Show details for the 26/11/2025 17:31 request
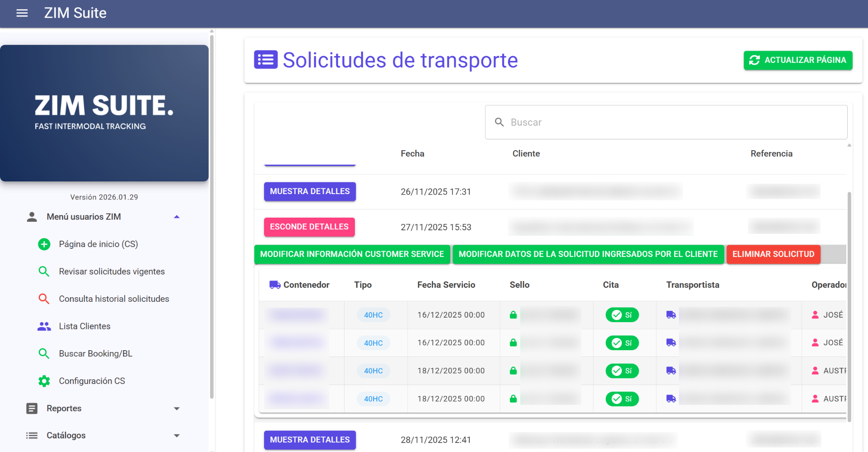The width and height of the screenshot is (868, 452). (310, 191)
